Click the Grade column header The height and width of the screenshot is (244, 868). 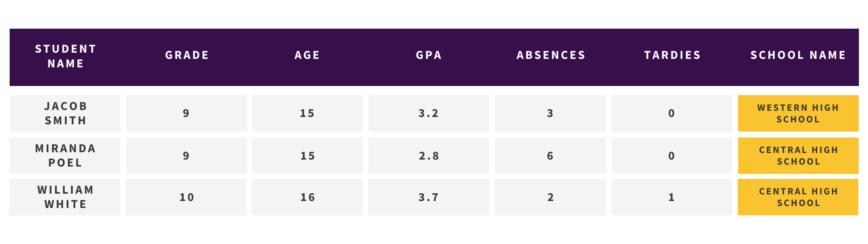coord(187,55)
